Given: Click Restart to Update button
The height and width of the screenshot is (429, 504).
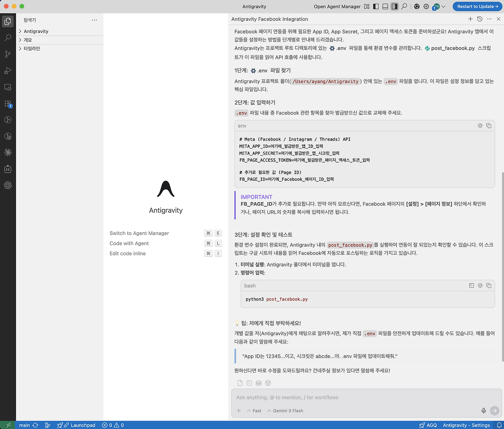Looking at the screenshot, I should (478, 6).
